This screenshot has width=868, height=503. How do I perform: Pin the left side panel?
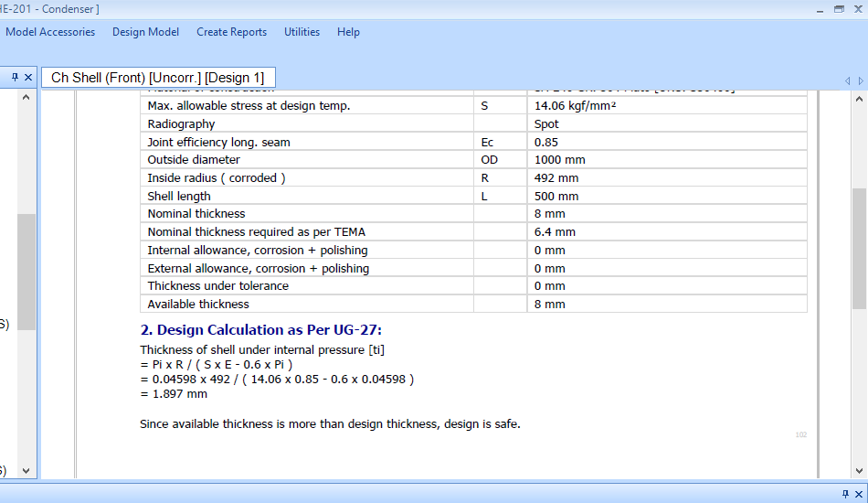[x=15, y=78]
